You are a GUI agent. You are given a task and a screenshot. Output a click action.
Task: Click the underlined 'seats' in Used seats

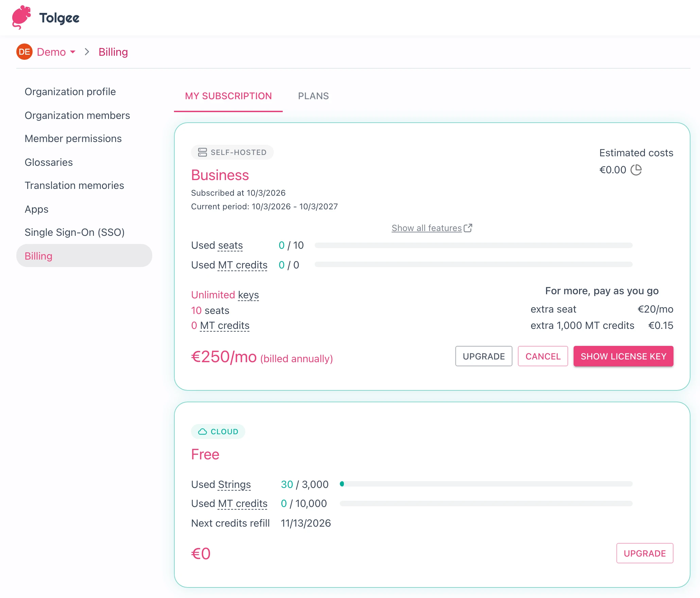tap(230, 245)
